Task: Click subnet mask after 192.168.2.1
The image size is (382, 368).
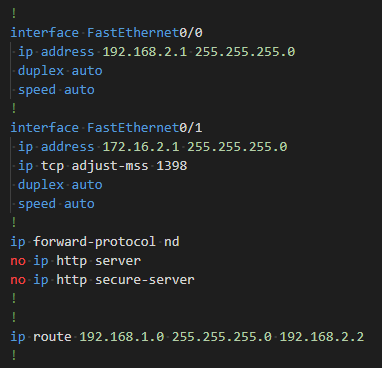Action: coord(245,52)
